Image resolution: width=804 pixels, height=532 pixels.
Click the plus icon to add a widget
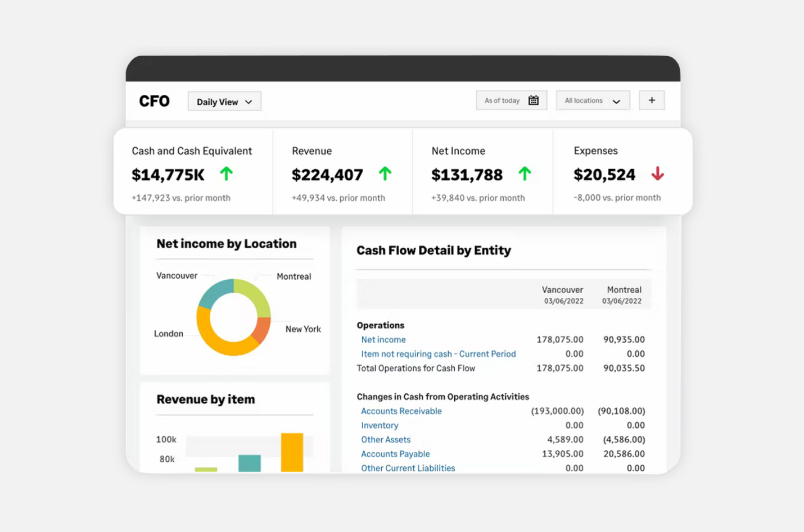click(652, 99)
